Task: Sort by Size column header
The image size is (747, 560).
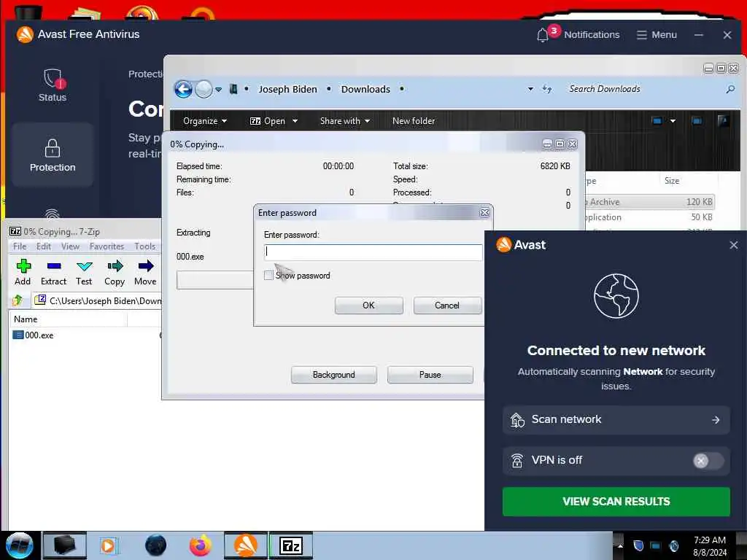Action: (x=672, y=181)
